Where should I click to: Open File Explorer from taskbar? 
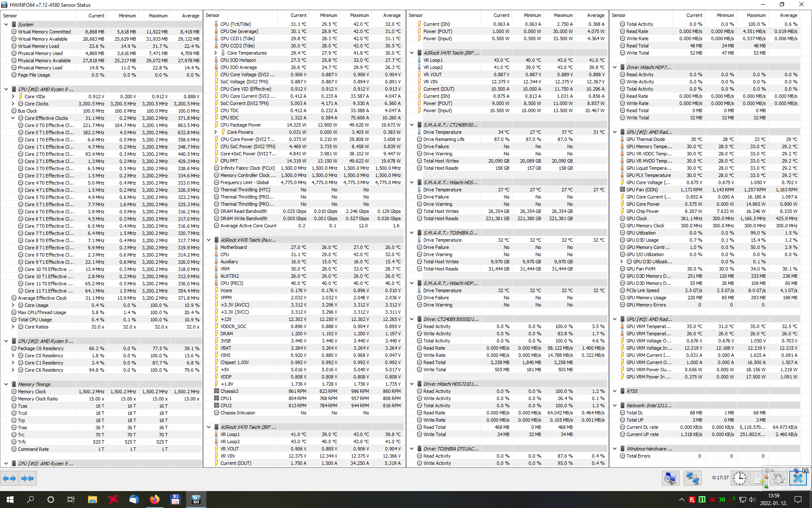tap(92, 500)
